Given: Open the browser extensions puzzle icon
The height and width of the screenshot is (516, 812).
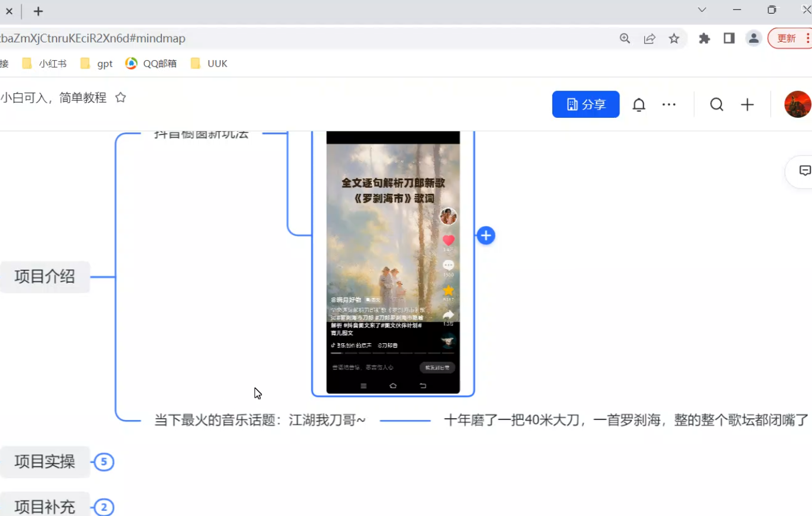Looking at the screenshot, I should click(x=704, y=39).
